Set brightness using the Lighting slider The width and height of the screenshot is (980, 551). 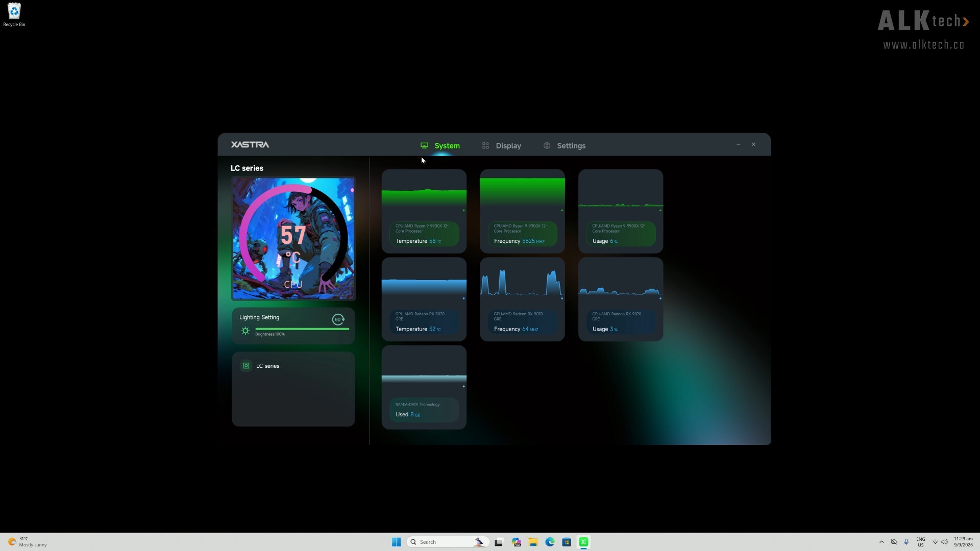coord(302,329)
